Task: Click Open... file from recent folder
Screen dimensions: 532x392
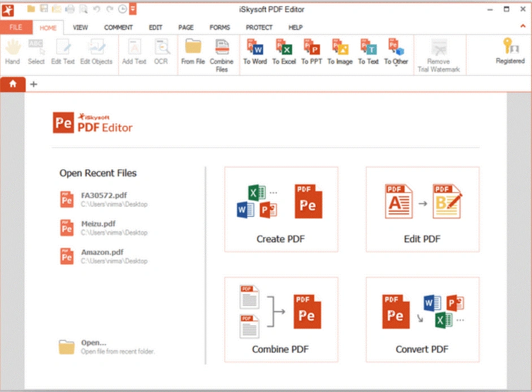Action: tap(106, 347)
